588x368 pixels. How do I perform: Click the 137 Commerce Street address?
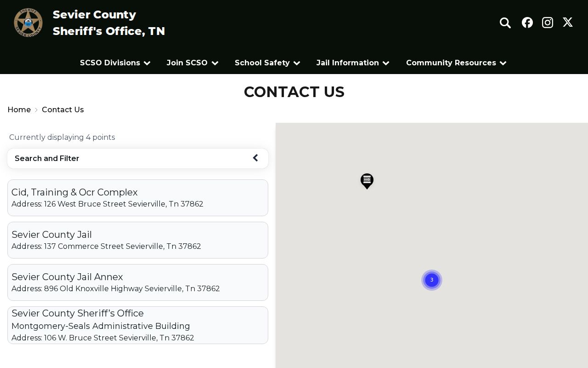[106, 246]
